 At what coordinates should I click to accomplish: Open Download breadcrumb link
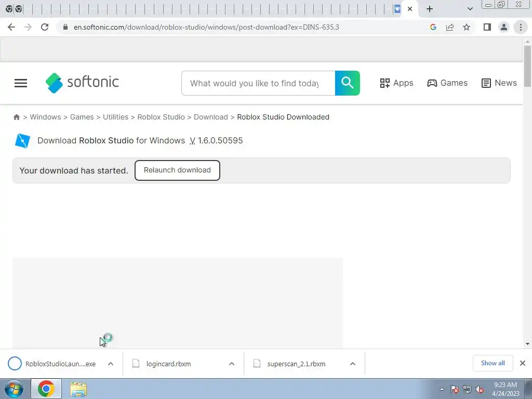[x=211, y=117]
